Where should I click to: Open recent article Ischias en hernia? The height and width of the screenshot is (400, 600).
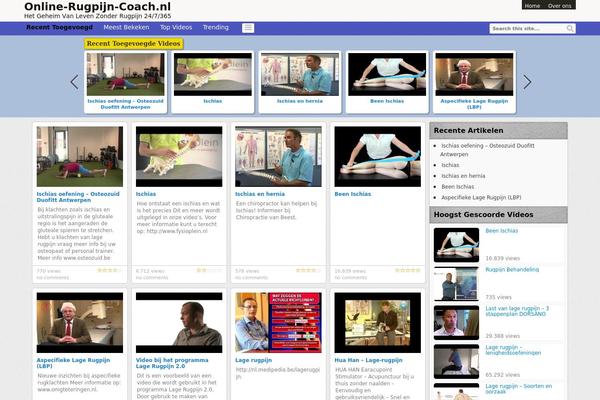click(463, 176)
